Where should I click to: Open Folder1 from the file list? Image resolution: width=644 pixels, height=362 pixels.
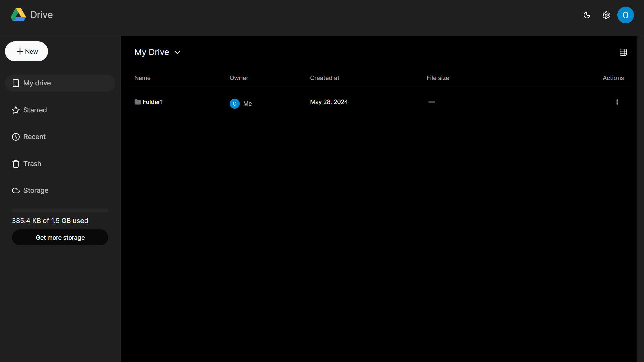point(153,102)
